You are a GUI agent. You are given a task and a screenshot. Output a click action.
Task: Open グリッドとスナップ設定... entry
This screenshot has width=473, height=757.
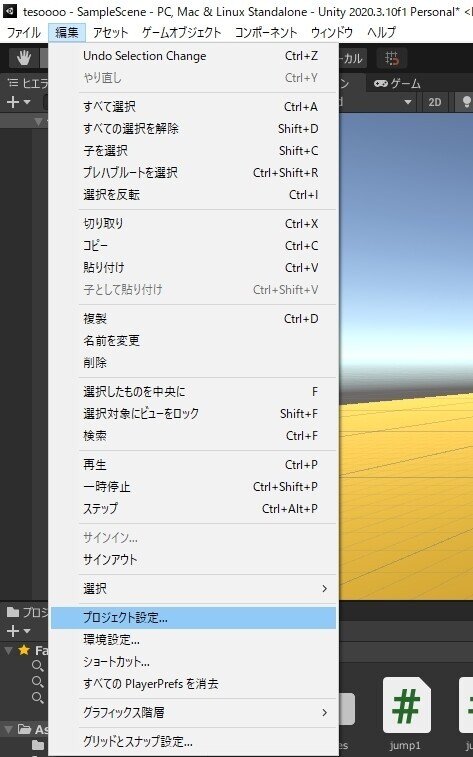193,742
